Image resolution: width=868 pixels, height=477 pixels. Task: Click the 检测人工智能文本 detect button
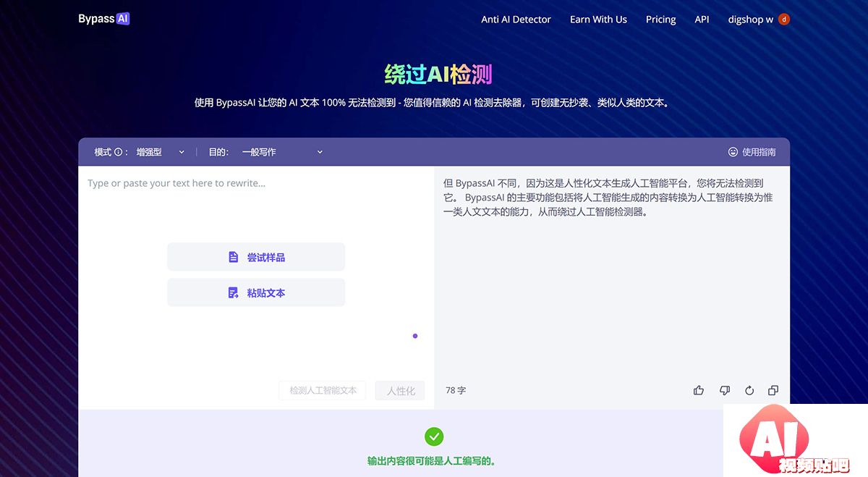(x=323, y=390)
